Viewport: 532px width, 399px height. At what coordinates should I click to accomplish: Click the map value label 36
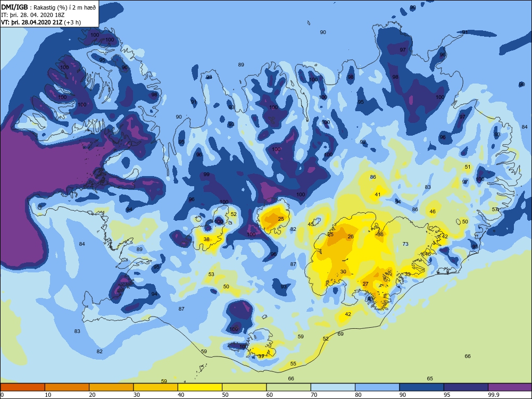point(380,235)
